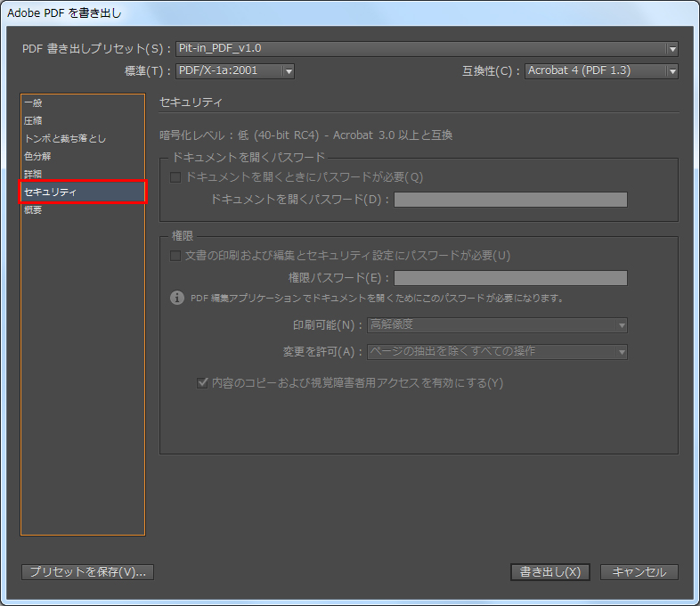Image resolution: width=700 pixels, height=606 pixels.
Task: Open the PDF書き出しプリセット dropdown
Action: click(427, 49)
